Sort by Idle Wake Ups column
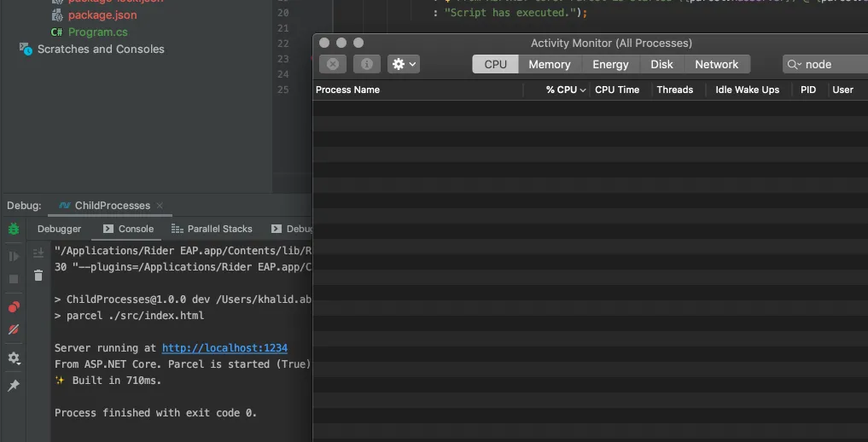868x442 pixels. pos(748,90)
